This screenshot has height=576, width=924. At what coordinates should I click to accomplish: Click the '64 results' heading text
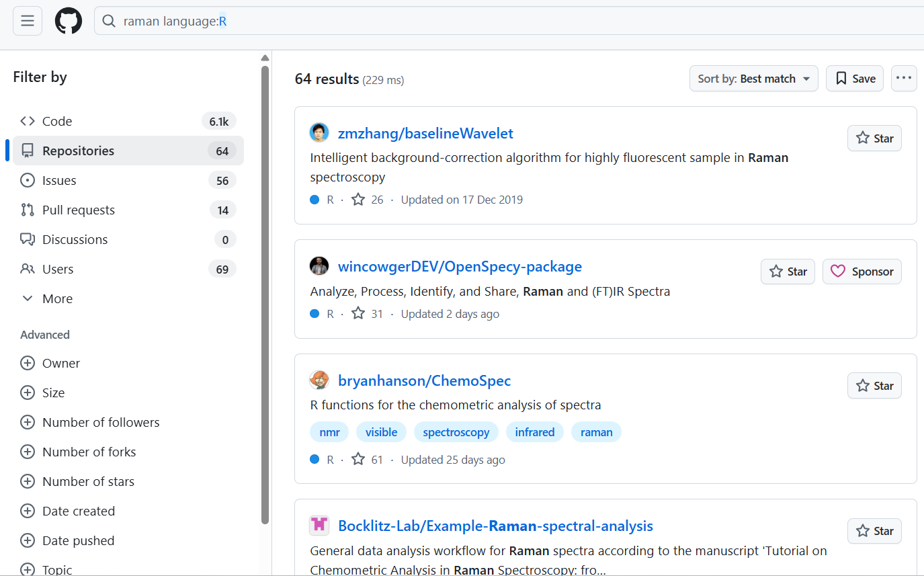[x=327, y=79]
